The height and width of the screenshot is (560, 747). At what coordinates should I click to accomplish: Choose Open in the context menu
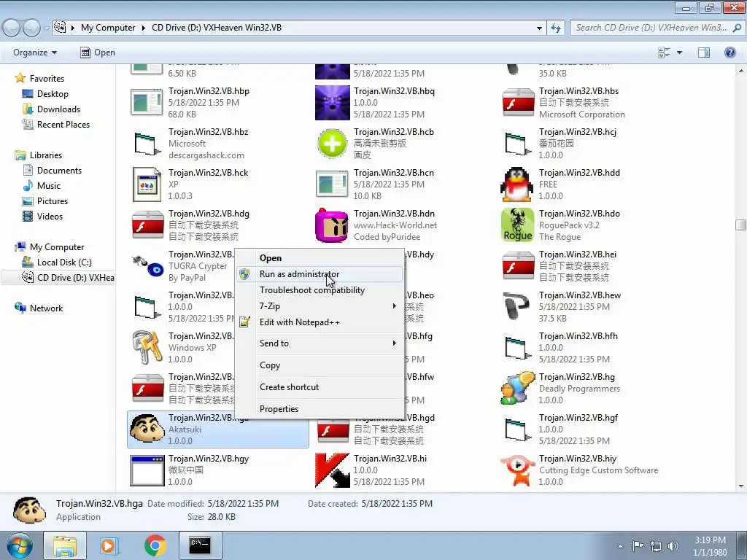[x=271, y=258]
